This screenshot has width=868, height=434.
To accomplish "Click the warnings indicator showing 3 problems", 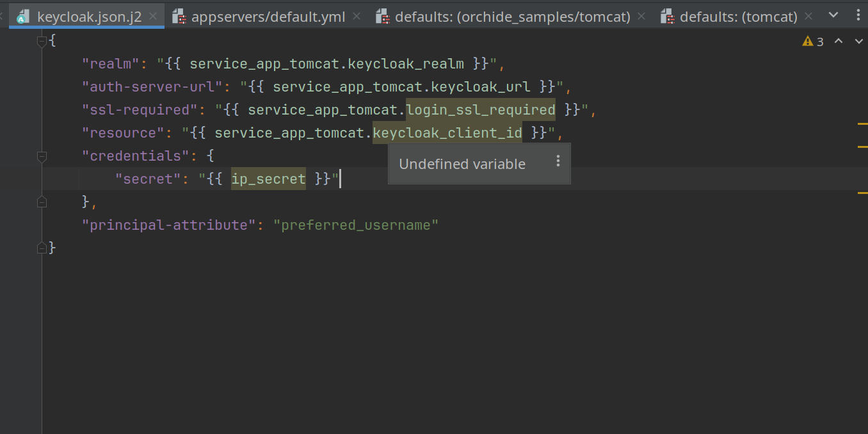I will [813, 42].
